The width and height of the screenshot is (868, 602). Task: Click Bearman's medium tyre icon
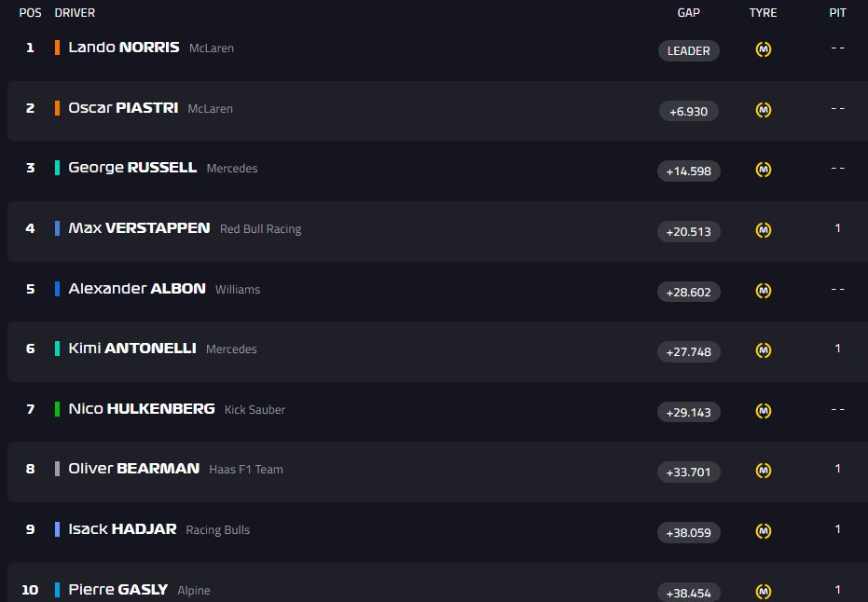tap(763, 471)
